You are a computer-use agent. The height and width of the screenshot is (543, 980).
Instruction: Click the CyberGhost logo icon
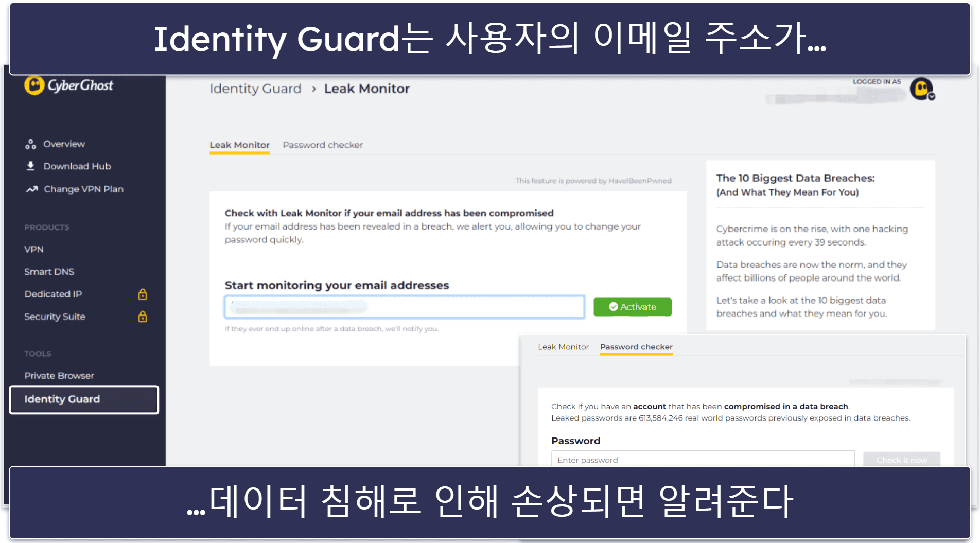point(34,85)
